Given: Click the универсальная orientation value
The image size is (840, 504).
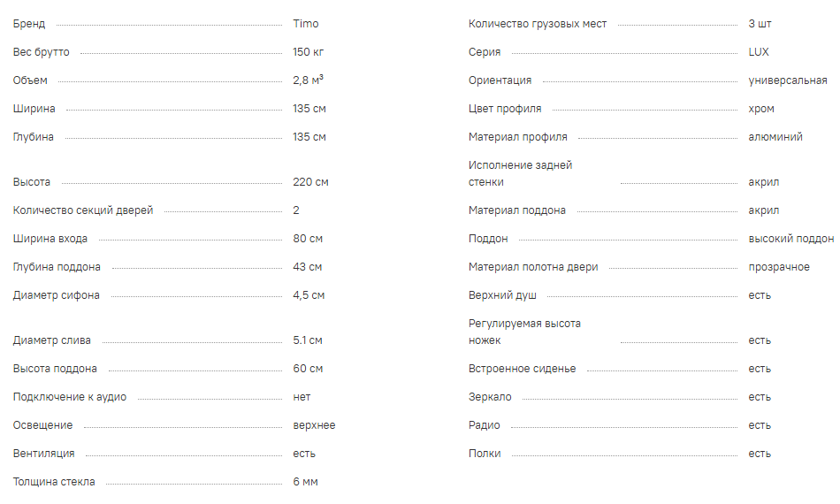Looking at the screenshot, I should point(788,80).
